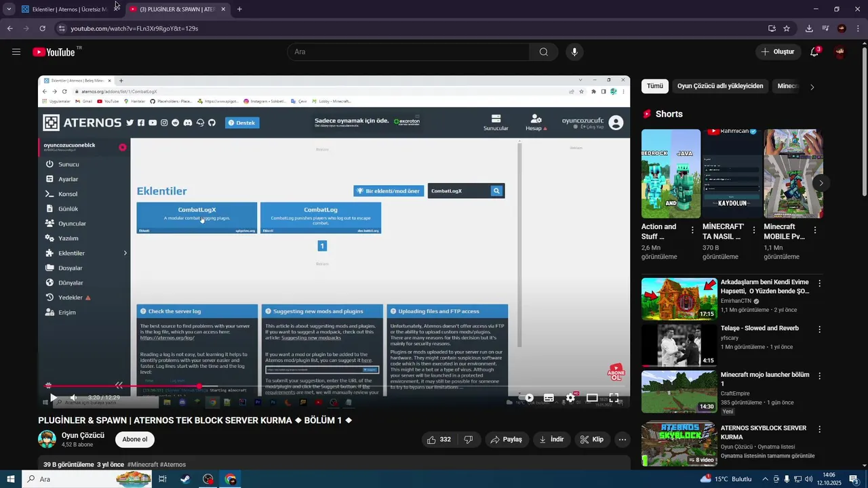This screenshot has width=868, height=488.
Task: Open the tab search dropdown
Action: point(9,9)
